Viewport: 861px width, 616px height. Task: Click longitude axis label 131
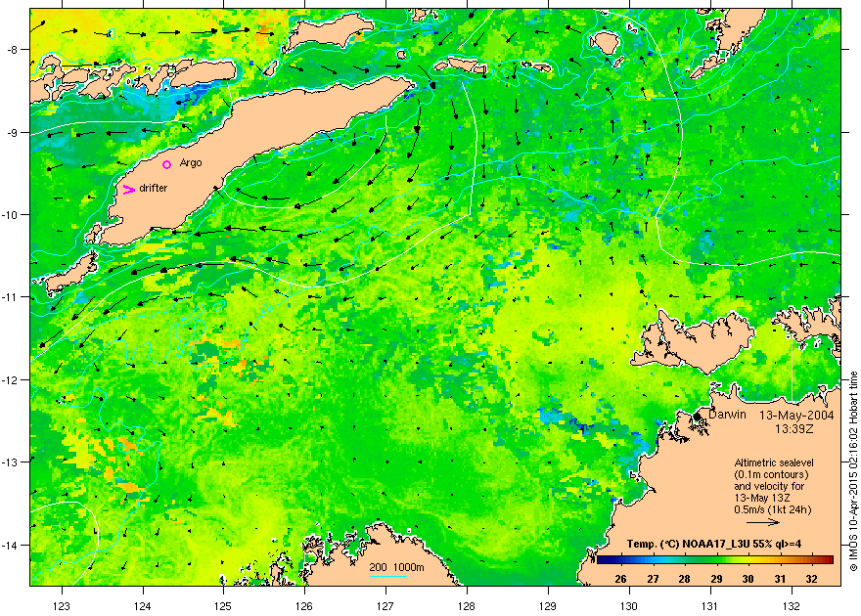tap(710, 606)
